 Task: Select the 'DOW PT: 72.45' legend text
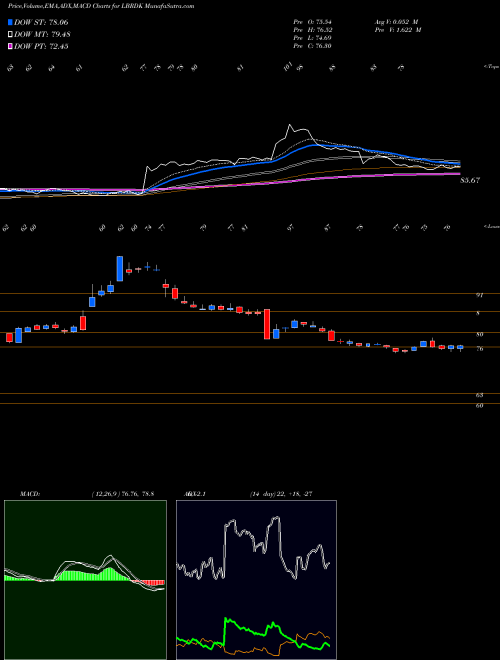41,46
